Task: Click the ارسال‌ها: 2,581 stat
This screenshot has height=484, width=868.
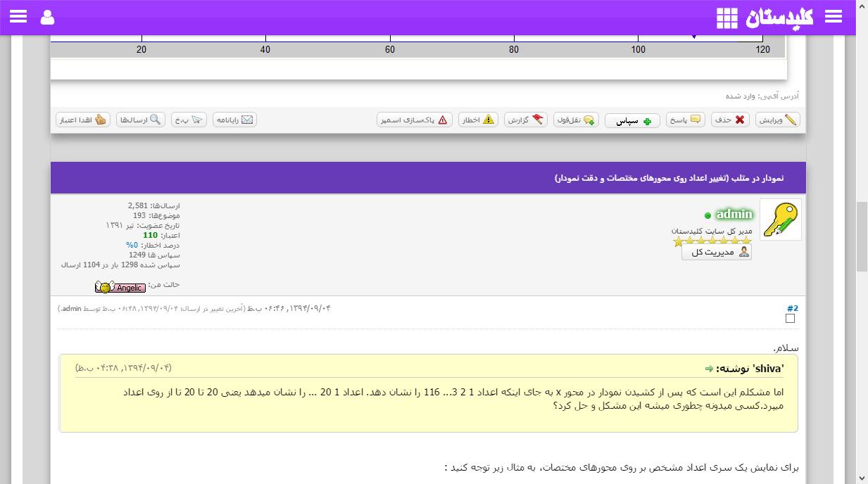Action: pos(154,205)
